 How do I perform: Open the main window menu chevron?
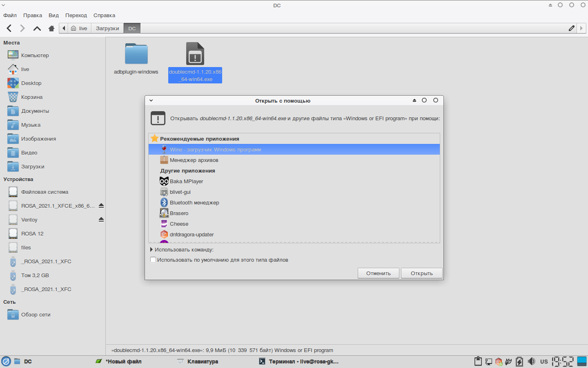tap(4, 5)
